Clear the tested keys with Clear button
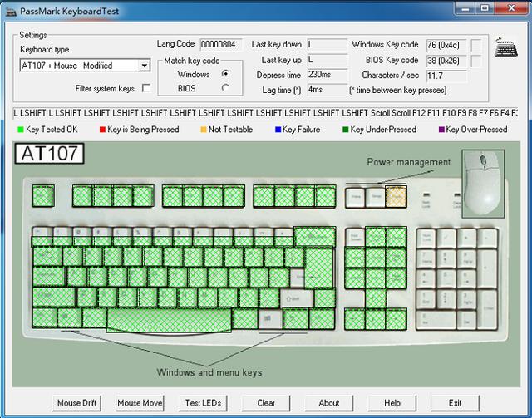 point(266,403)
